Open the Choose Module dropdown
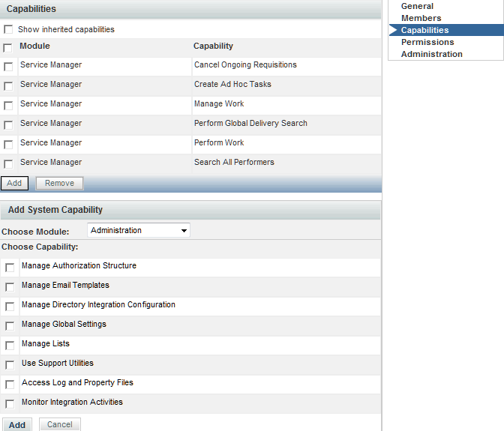 139,230
